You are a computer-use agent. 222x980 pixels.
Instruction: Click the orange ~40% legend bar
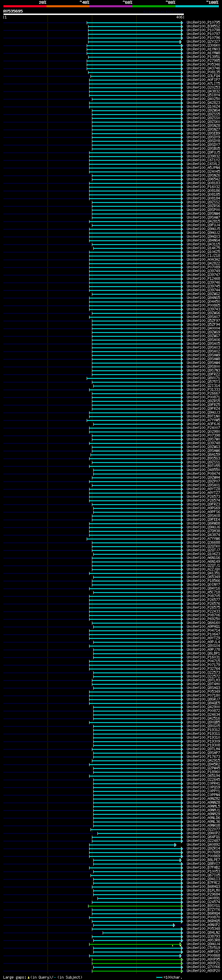click(x=68, y=6)
